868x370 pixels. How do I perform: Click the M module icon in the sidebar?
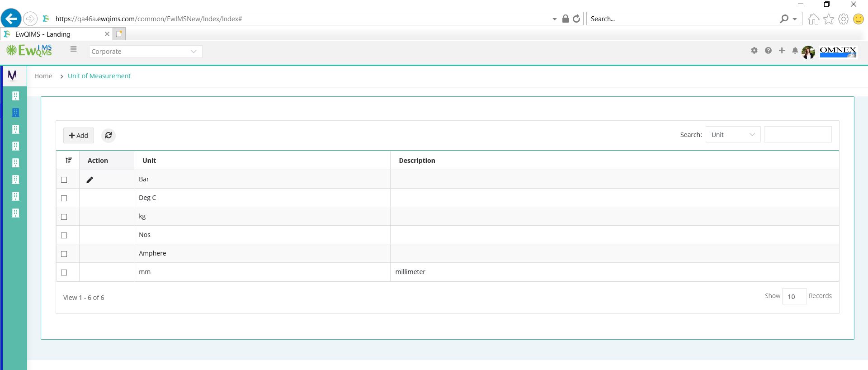[12, 76]
